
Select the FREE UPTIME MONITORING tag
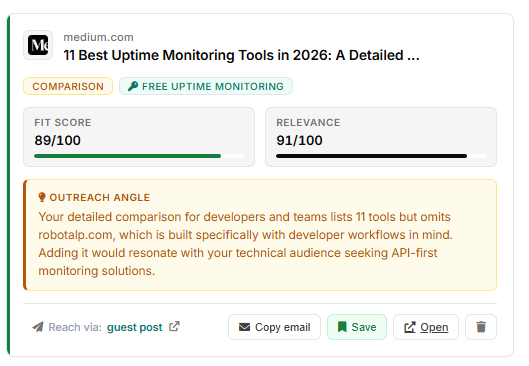tap(206, 86)
